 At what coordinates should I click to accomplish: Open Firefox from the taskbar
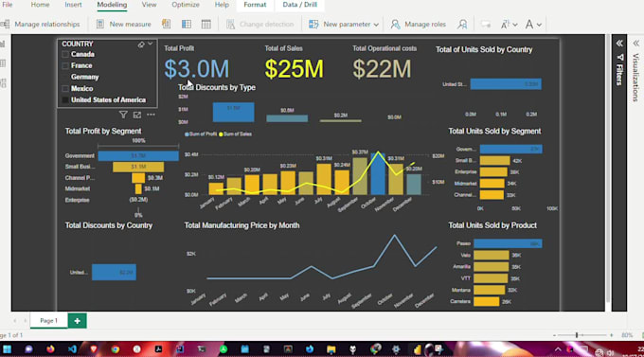tap(50, 349)
